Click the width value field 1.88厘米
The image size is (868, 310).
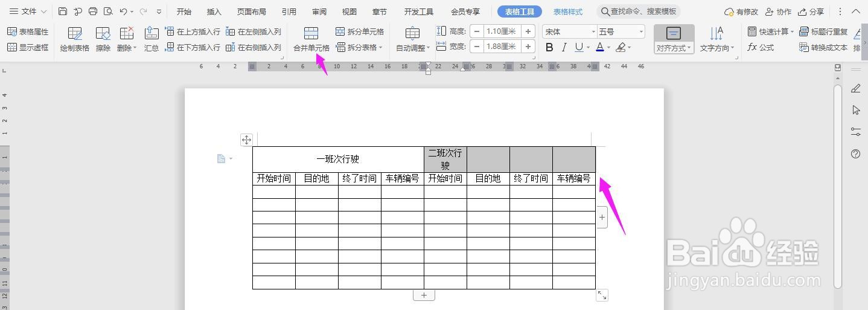tap(502, 47)
